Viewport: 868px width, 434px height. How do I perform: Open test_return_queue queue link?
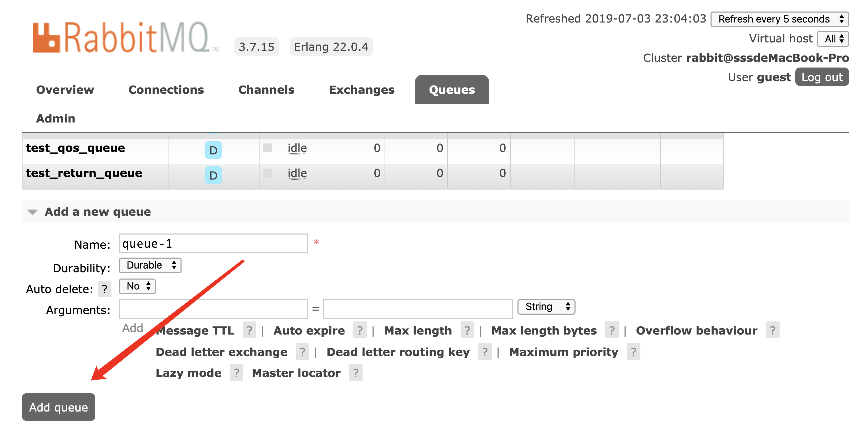pos(84,173)
